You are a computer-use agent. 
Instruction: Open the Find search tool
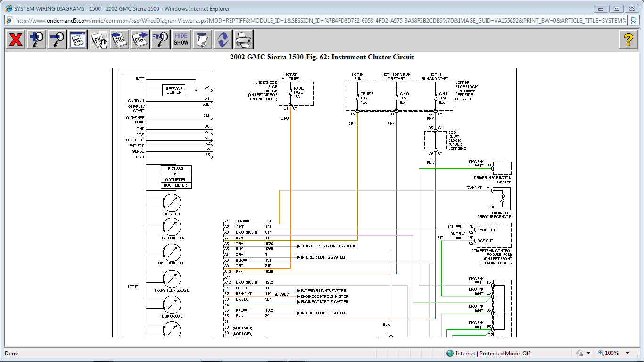161,40
